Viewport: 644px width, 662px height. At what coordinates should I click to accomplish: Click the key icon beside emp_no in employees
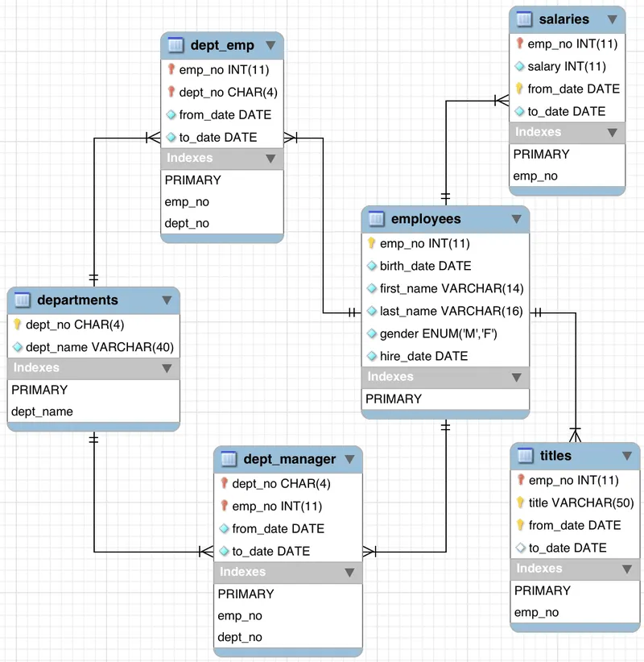(x=371, y=243)
